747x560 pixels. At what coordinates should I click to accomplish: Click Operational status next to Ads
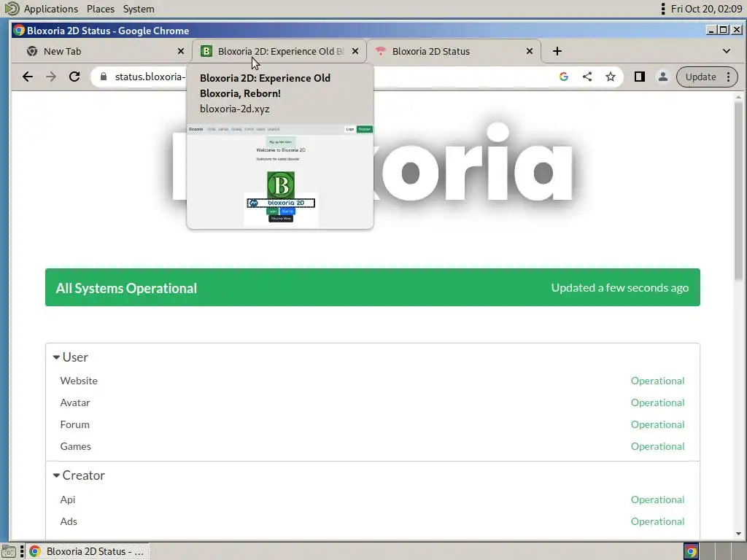657,521
